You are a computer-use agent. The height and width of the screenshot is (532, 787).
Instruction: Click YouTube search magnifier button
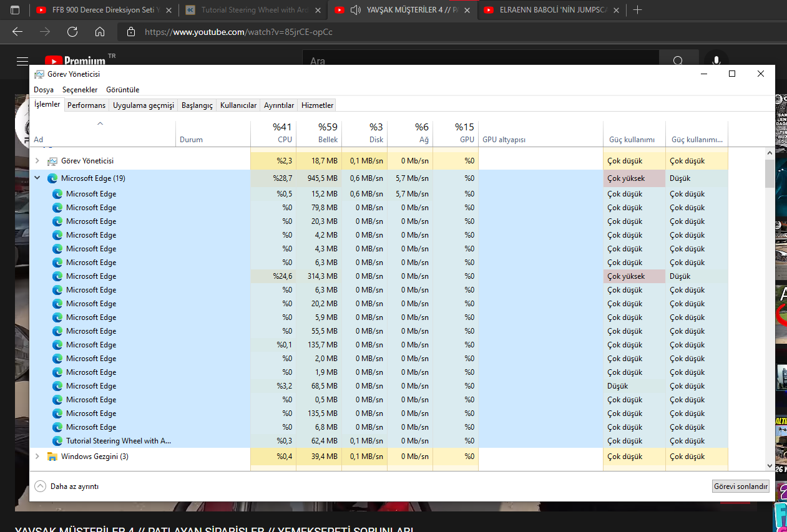[x=678, y=61]
